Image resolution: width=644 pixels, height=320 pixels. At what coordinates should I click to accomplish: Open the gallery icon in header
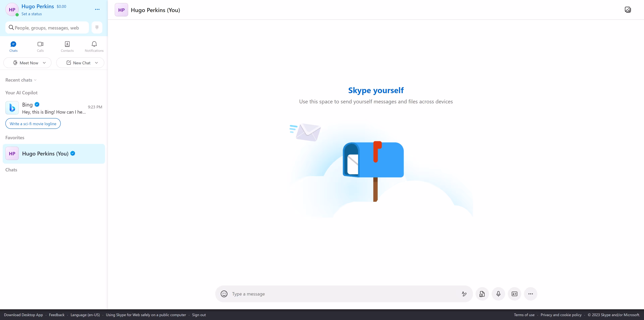(x=628, y=10)
